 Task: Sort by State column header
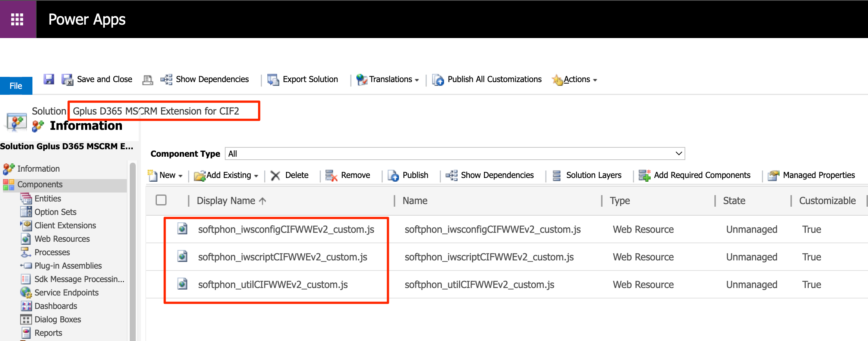click(x=734, y=201)
